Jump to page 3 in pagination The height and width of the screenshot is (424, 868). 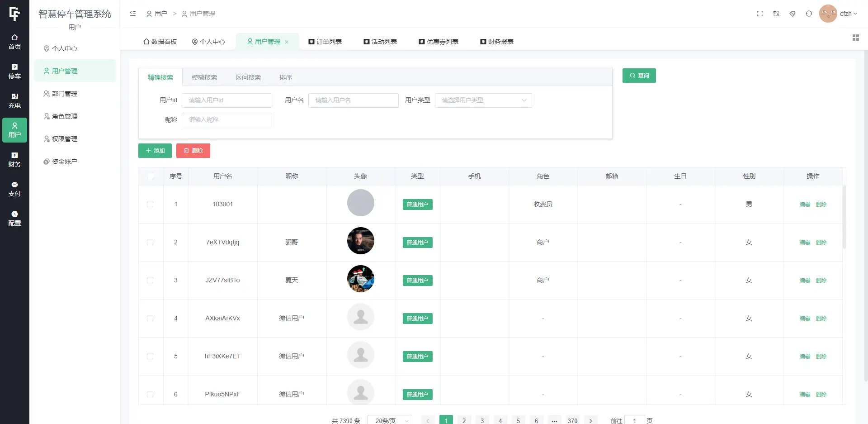pyautogui.click(x=482, y=420)
